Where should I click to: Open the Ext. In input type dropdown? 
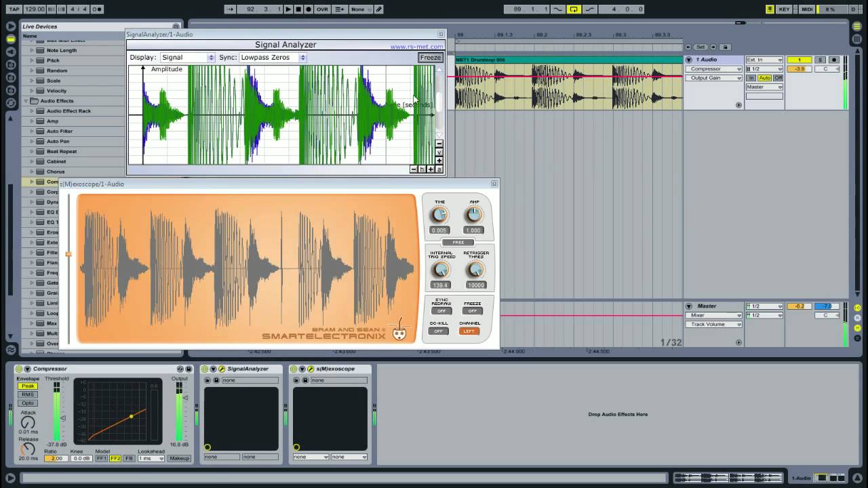coord(764,60)
